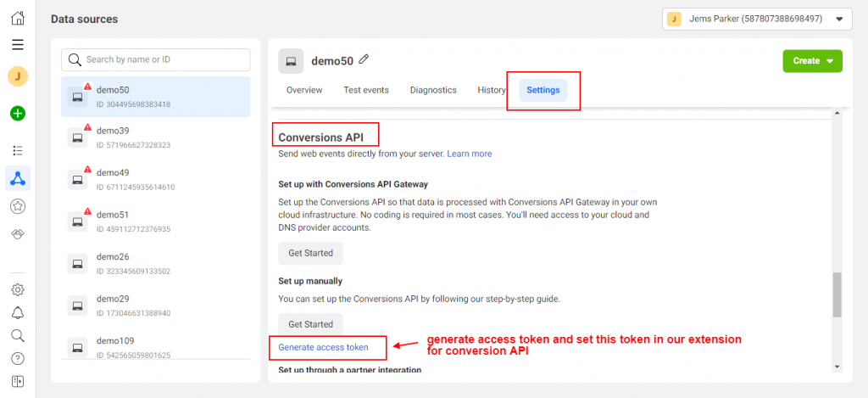Viewport: 868px width, 398px height.
Task: Click the Learn more link
Action: point(470,154)
